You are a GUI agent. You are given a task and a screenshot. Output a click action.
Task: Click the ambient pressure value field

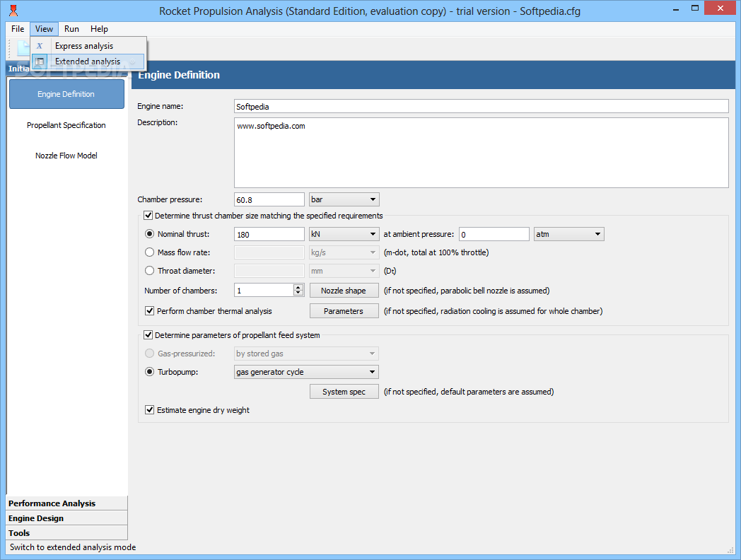(x=494, y=234)
